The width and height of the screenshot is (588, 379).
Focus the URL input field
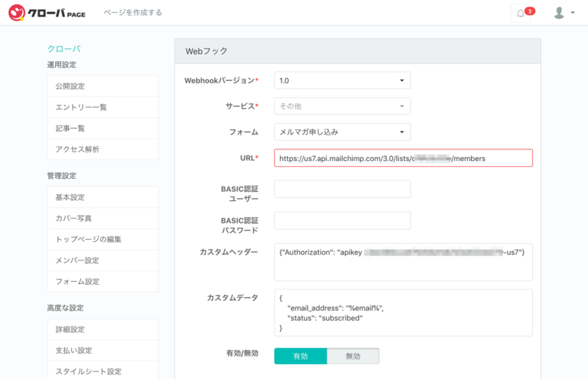[403, 158]
